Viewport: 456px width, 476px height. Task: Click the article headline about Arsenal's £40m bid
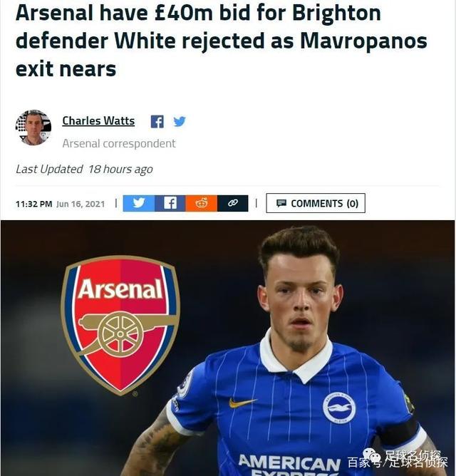coord(222,41)
